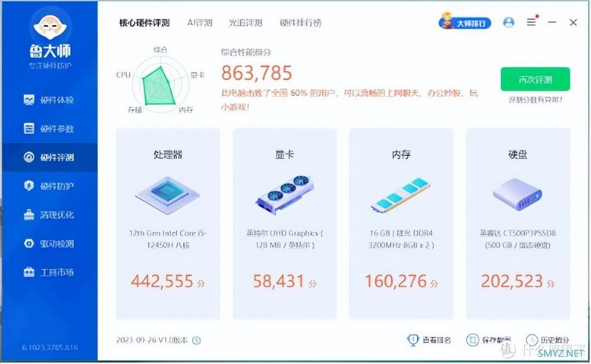Open 驱动检测 in the sidebar

50,243
